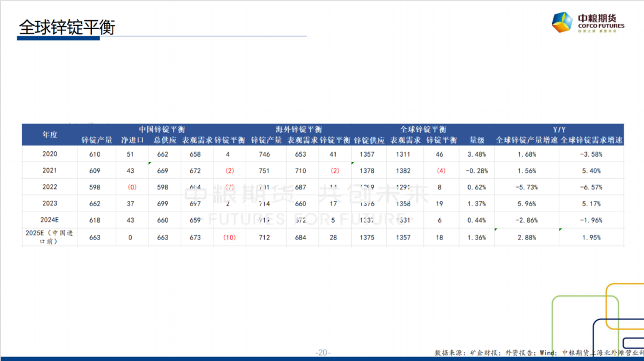Select the 2024E year row label
This screenshot has width=644, height=361.
[49, 219]
